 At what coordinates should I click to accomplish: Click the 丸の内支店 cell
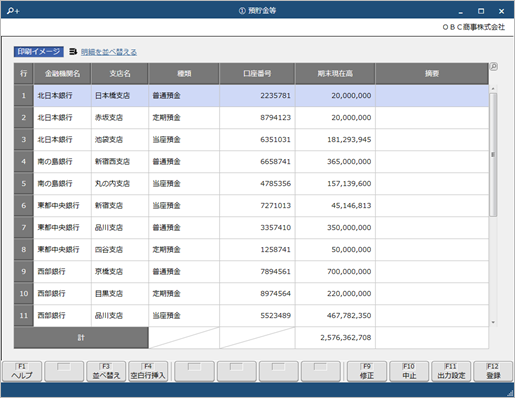(x=120, y=184)
